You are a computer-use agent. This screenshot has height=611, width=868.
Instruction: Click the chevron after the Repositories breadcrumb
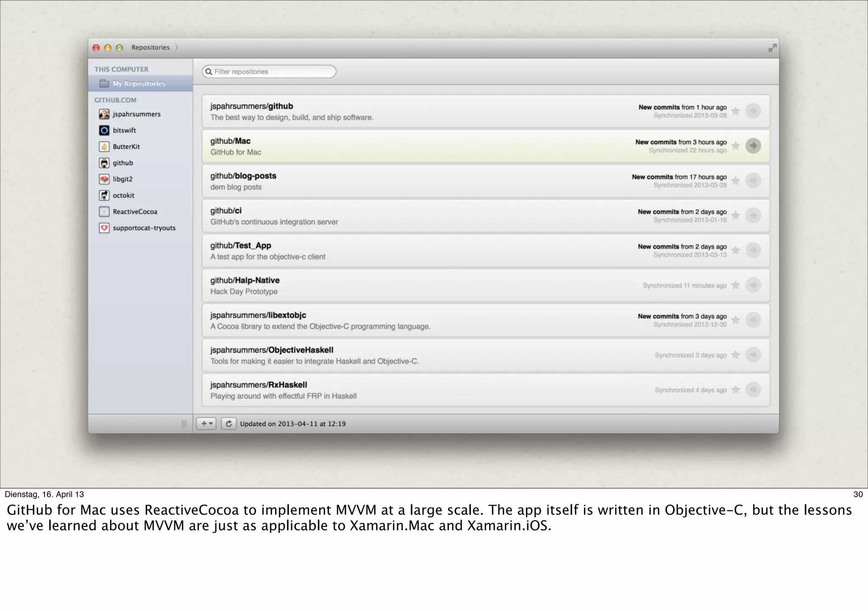point(176,47)
